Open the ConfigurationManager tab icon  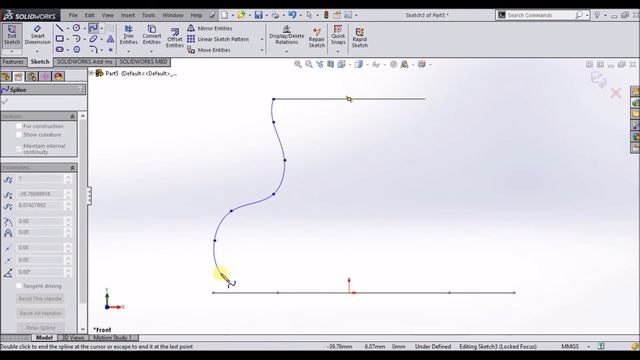click(32, 76)
